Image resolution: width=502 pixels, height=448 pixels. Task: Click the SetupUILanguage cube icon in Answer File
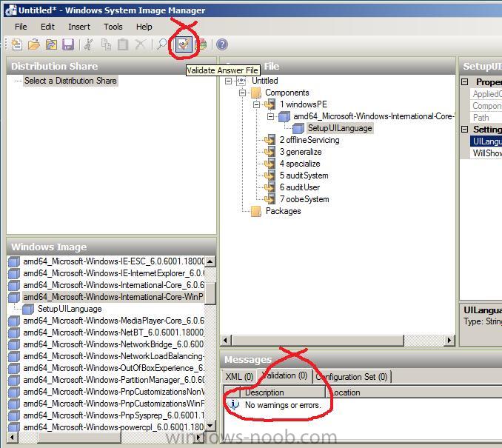coord(298,128)
